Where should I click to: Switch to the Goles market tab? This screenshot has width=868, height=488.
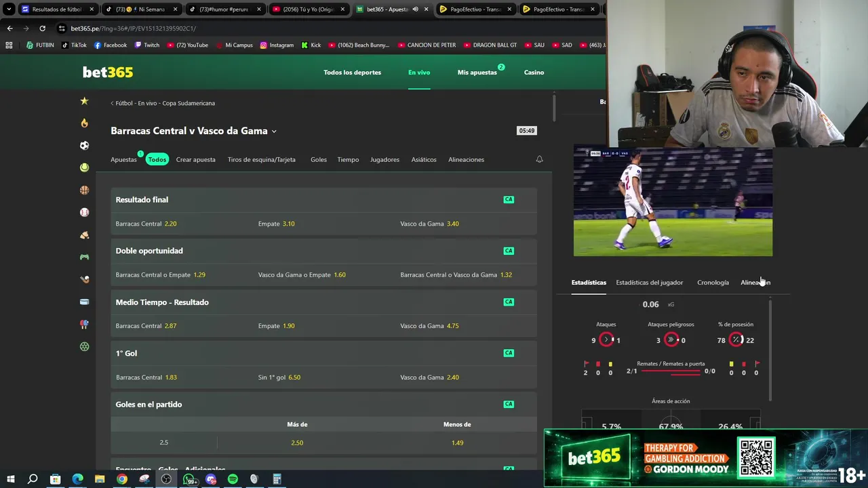pyautogui.click(x=319, y=160)
